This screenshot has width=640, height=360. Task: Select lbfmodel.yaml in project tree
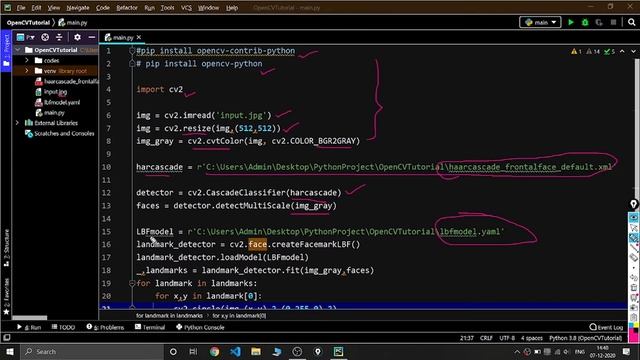[x=58, y=102]
